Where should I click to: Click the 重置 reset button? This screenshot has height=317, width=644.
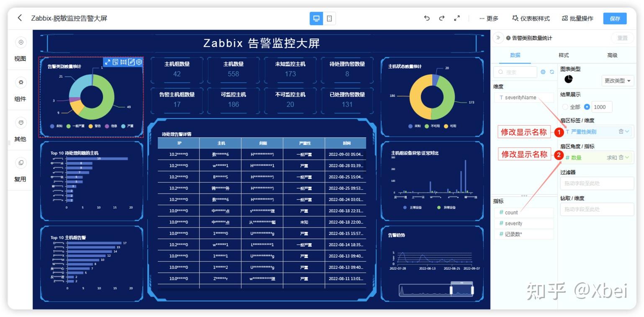click(622, 38)
